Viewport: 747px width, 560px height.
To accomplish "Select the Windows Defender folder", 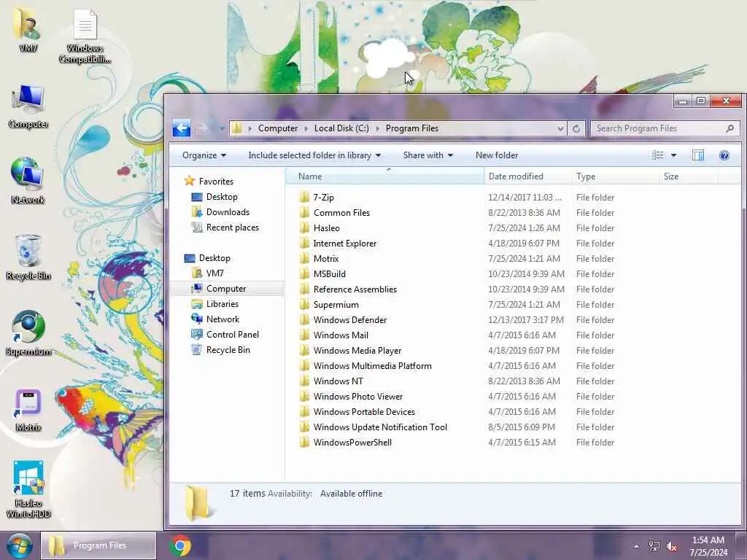I will [x=350, y=319].
